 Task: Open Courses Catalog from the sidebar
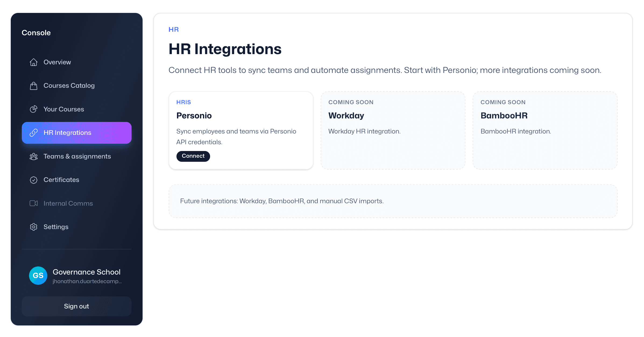coord(69,86)
